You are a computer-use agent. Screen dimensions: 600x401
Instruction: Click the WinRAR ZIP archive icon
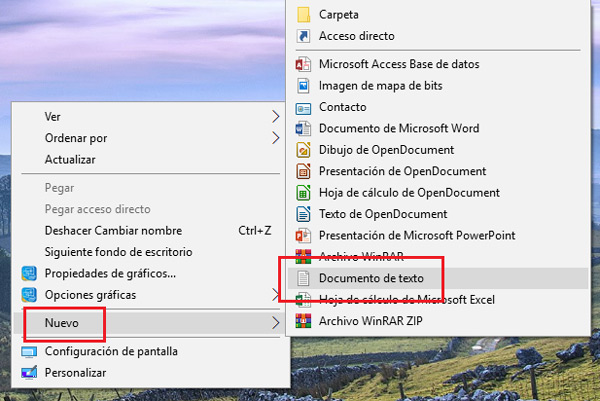(x=303, y=321)
